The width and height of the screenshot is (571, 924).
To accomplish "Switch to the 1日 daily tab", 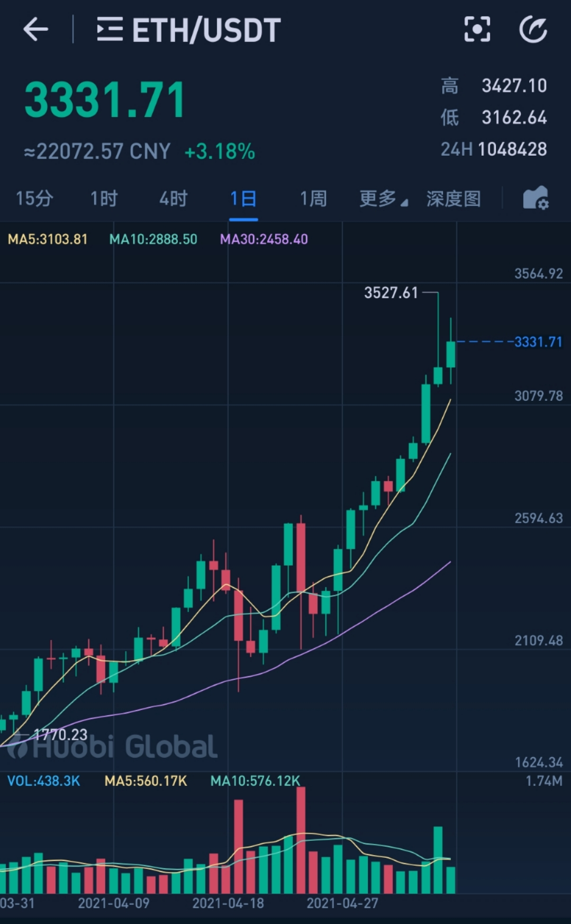I will tap(243, 198).
